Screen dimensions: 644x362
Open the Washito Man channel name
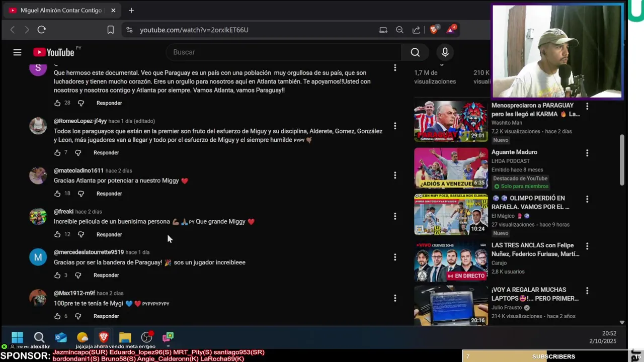coord(507,123)
